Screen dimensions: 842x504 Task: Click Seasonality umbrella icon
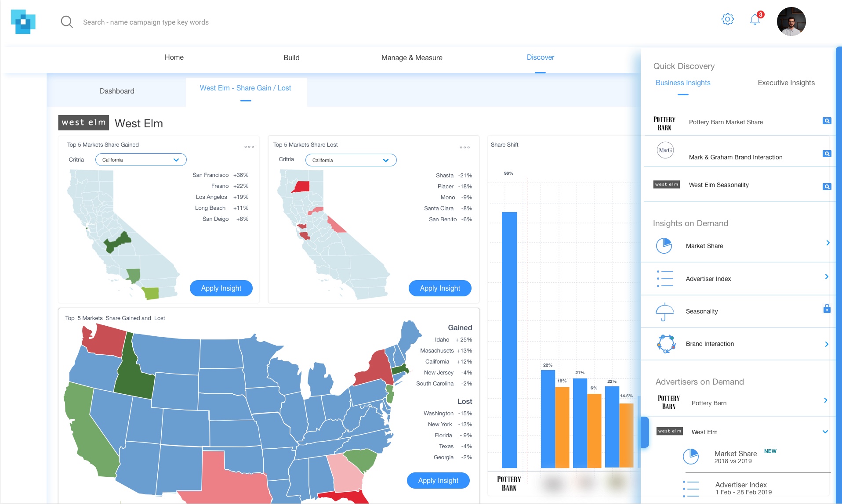point(664,312)
